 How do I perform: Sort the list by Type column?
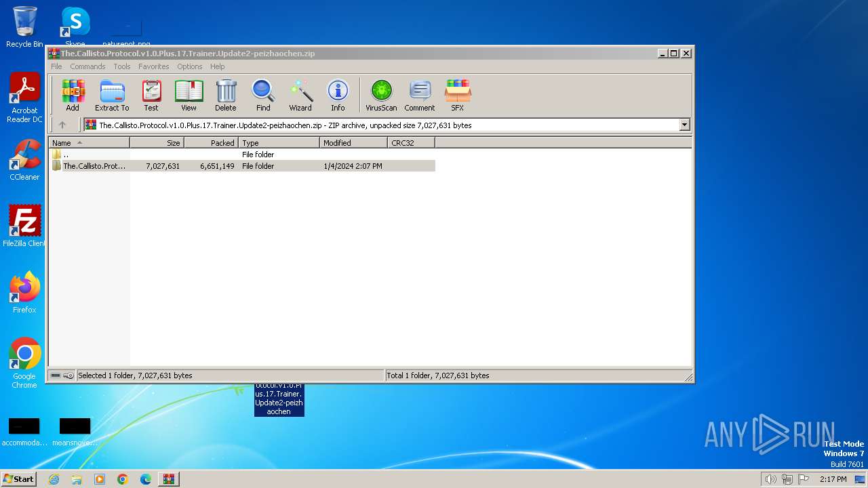point(279,143)
